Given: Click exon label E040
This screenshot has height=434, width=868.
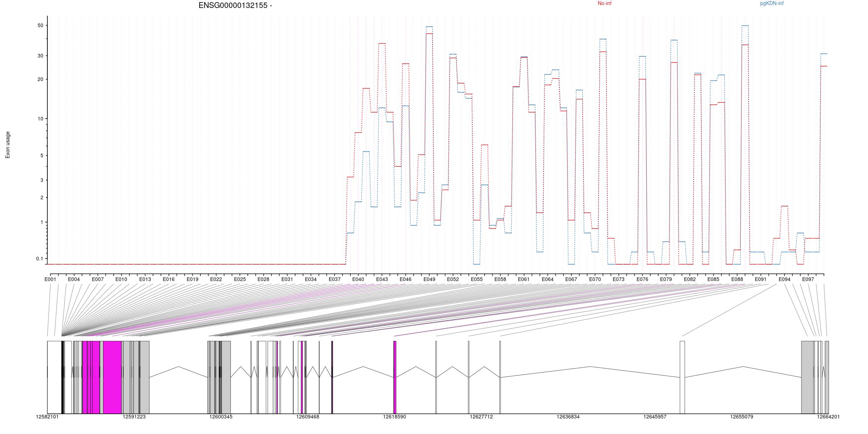Looking at the screenshot, I should click(x=358, y=279).
